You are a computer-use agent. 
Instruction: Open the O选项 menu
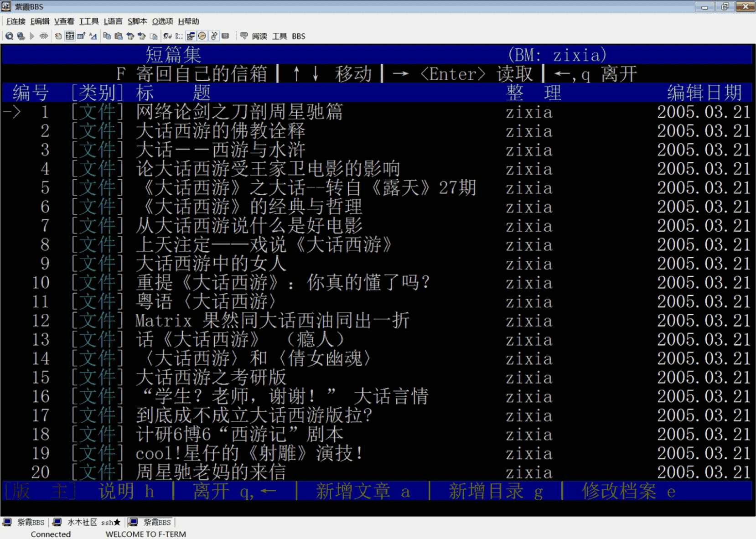coord(163,21)
